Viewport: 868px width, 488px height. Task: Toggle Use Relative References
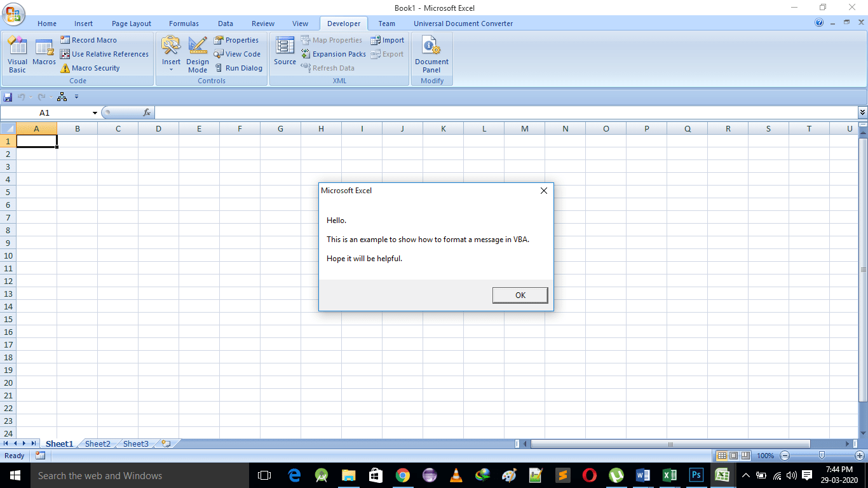pyautogui.click(x=104, y=54)
